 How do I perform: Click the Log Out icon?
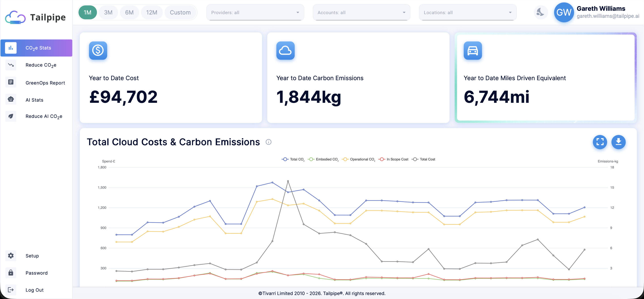click(11, 290)
